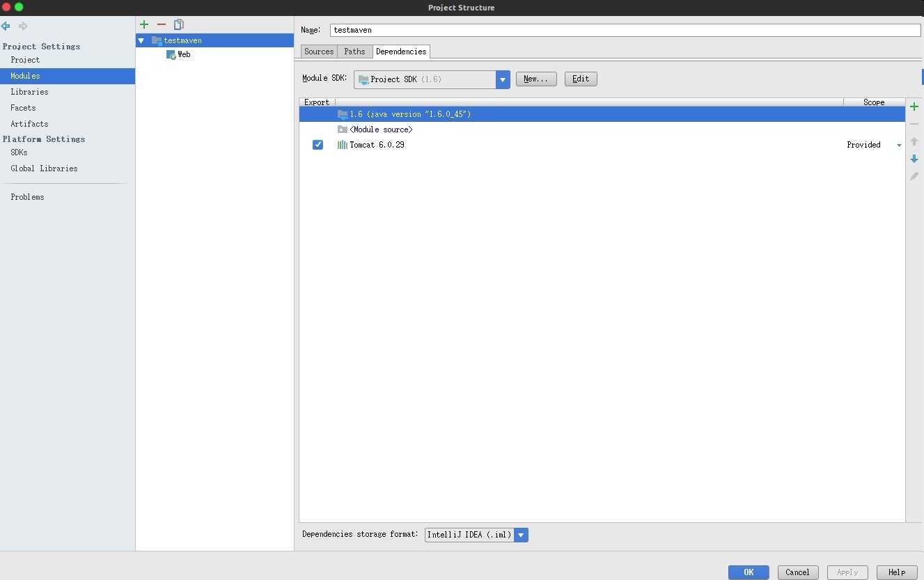Click the testmaven module folder icon
This screenshot has height=580, width=924.
pyautogui.click(x=157, y=40)
